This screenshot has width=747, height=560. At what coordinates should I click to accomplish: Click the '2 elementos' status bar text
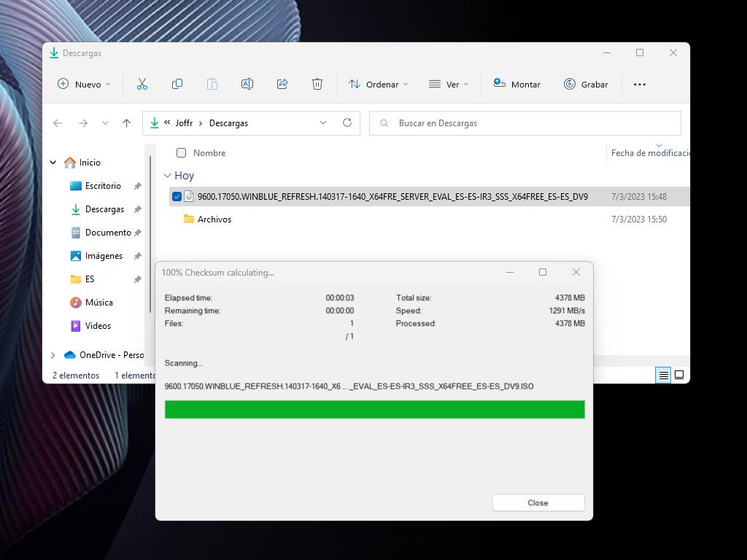coord(76,376)
